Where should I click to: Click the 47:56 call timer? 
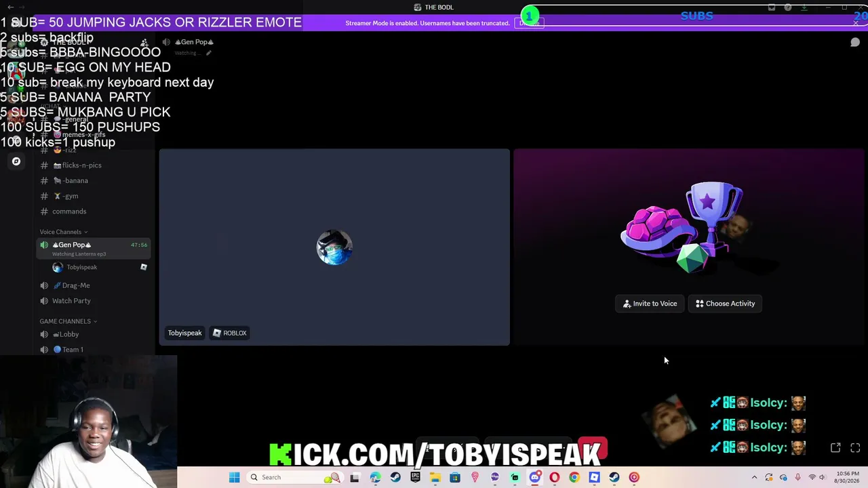coord(139,245)
